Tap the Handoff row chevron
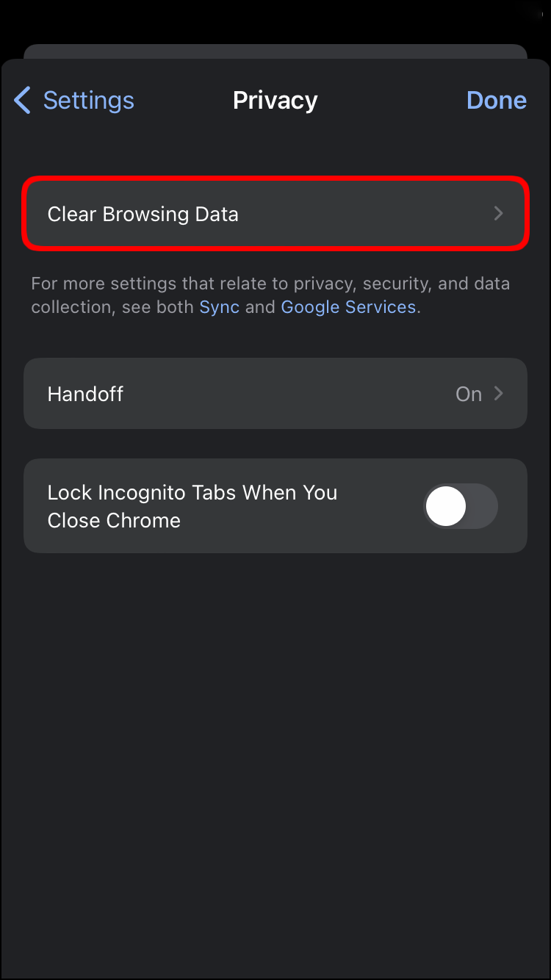Viewport: 551px width, 980px height. click(x=499, y=394)
